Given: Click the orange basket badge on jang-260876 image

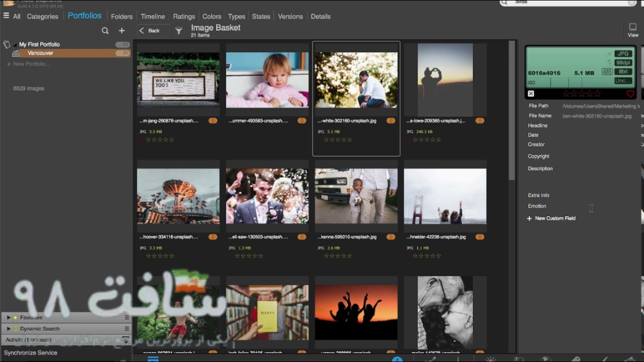Looking at the screenshot, I should point(213,121).
